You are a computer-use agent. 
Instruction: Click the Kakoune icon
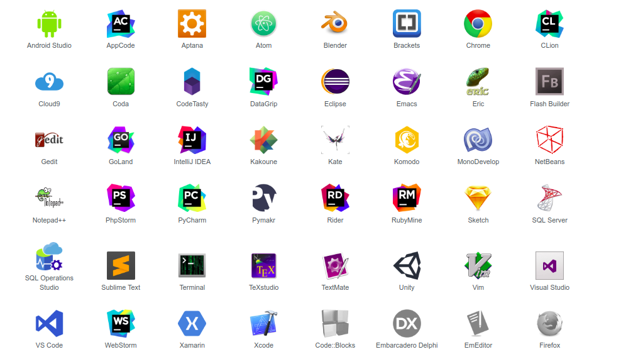264,140
